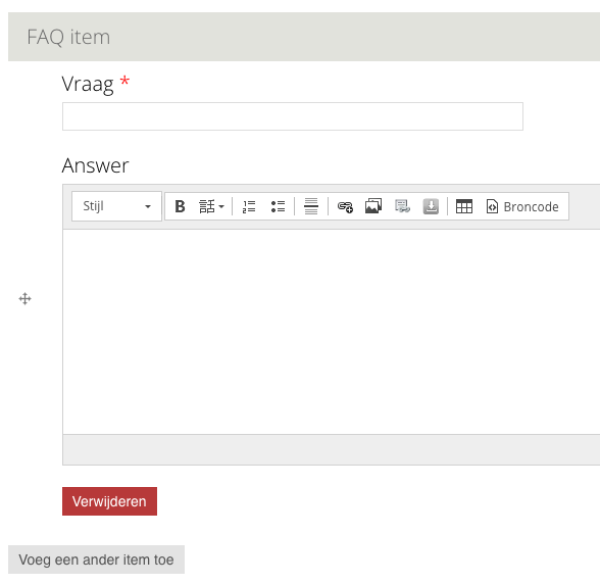Click the FAQ item header bar
Viewport: 600px width, 584px height.
coord(300,37)
